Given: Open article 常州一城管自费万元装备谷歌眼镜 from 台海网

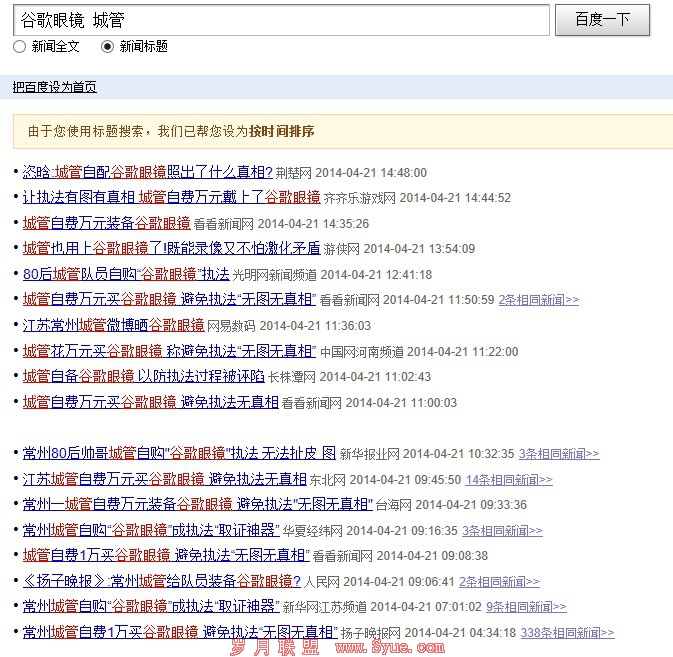Looking at the screenshot, I should 198,504.
